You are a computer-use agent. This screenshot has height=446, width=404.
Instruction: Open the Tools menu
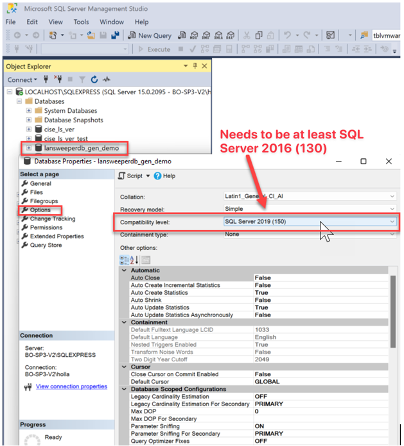(81, 22)
